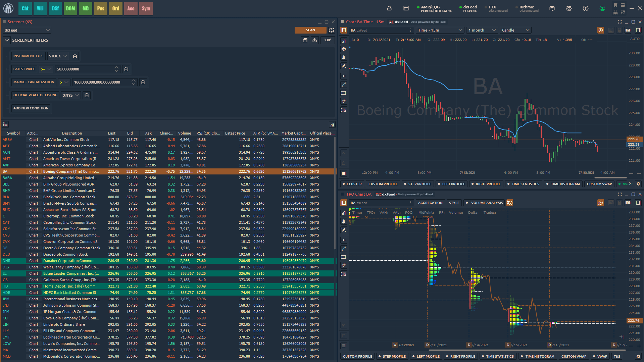644x362 pixels.
Task: Toggle Time Statistics in Time chart toolbar
Action: [523, 184]
